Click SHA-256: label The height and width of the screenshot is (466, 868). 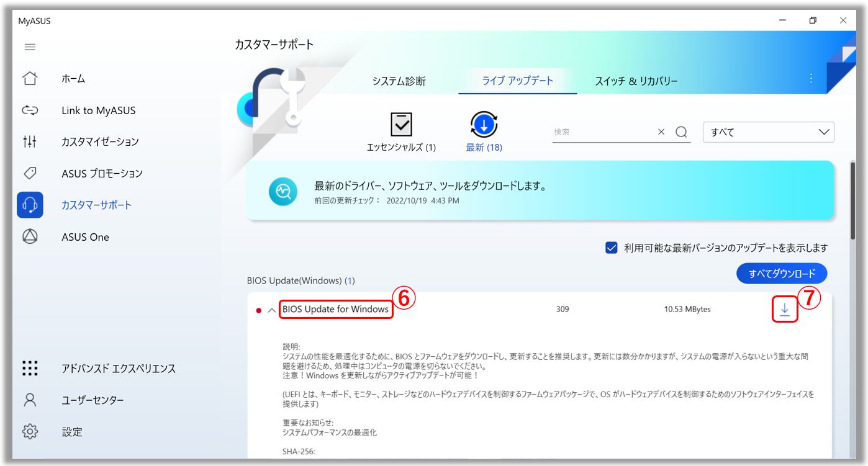[299, 452]
